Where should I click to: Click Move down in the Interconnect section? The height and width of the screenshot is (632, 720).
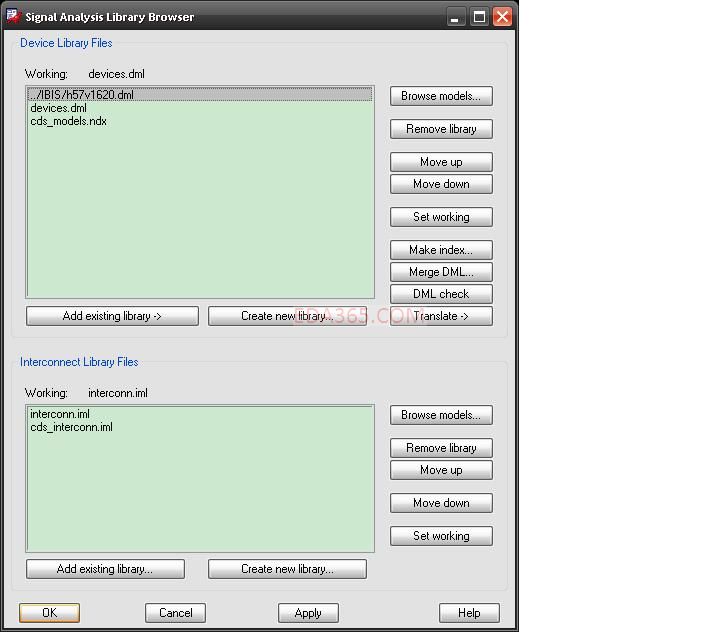coord(441,503)
